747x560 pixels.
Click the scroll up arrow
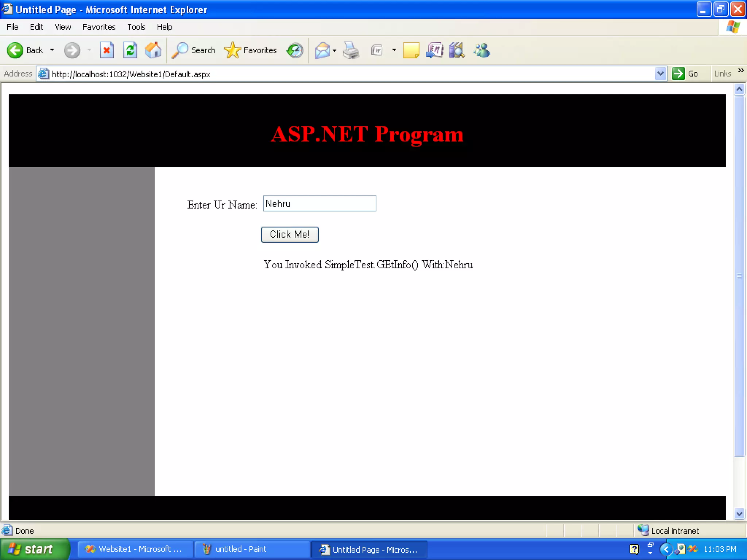click(739, 89)
